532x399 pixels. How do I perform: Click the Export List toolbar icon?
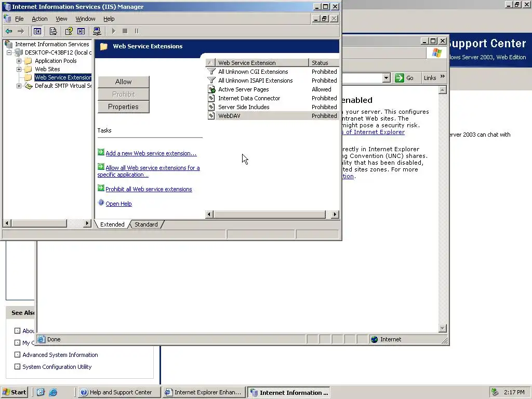point(54,31)
